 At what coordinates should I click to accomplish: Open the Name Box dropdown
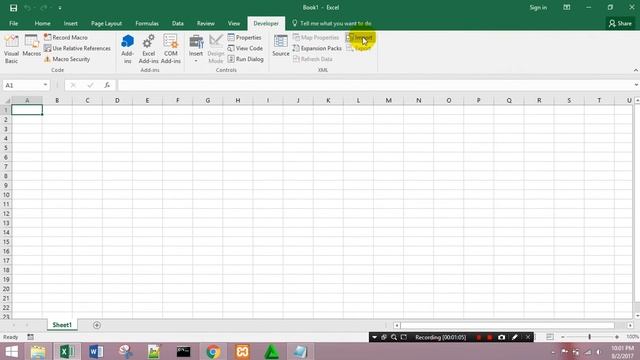pyautogui.click(x=45, y=85)
